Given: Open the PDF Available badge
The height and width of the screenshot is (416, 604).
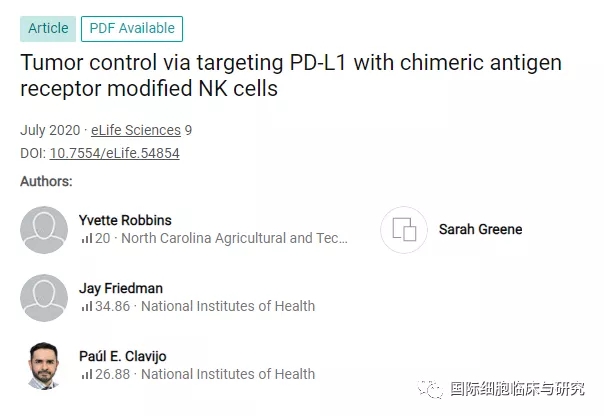Looking at the screenshot, I should pyautogui.click(x=132, y=28).
